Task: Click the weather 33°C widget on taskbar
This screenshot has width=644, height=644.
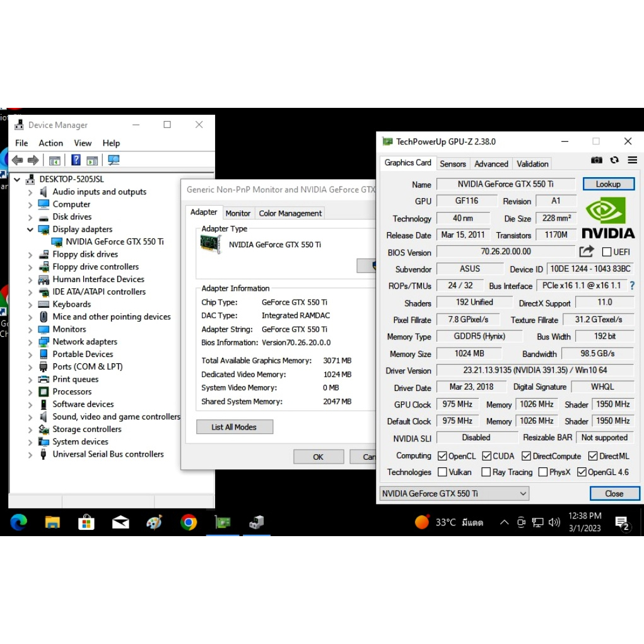Action: [448, 522]
